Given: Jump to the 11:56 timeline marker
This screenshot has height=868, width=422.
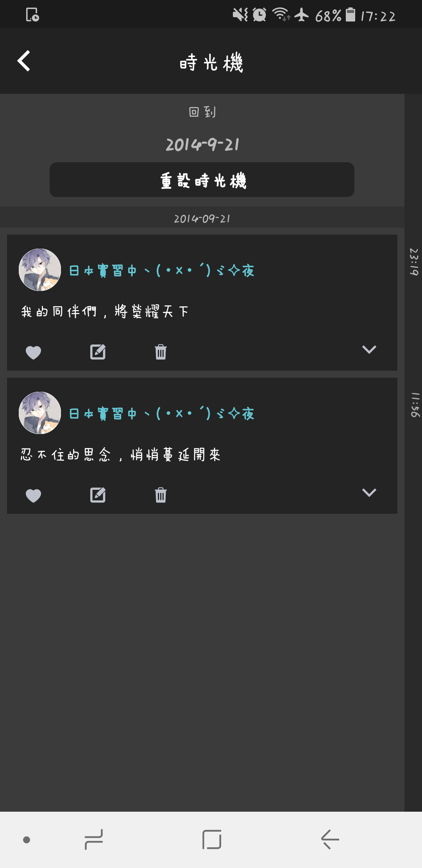Looking at the screenshot, I should coord(414,405).
